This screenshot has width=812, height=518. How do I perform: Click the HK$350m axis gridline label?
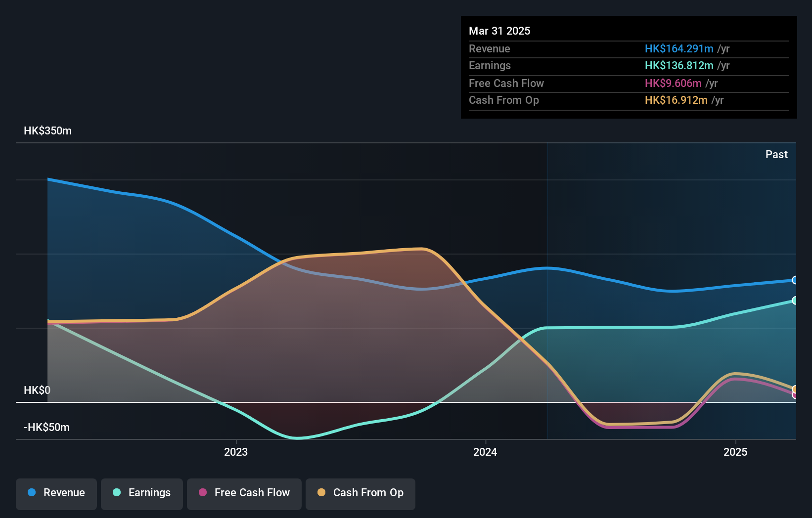point(47,131)
